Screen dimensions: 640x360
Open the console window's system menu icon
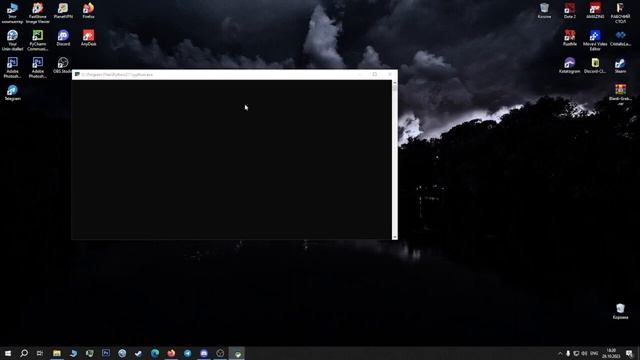(77, 74)
